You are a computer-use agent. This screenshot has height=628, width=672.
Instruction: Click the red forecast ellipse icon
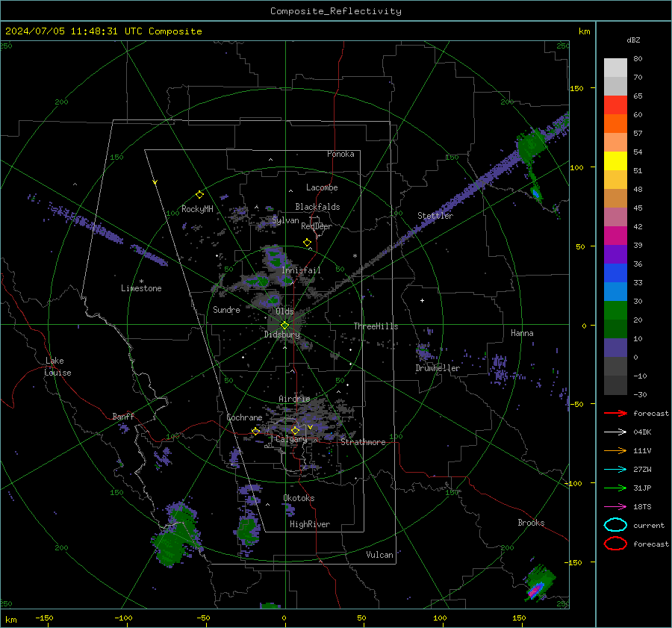click(x=615, y=544)
